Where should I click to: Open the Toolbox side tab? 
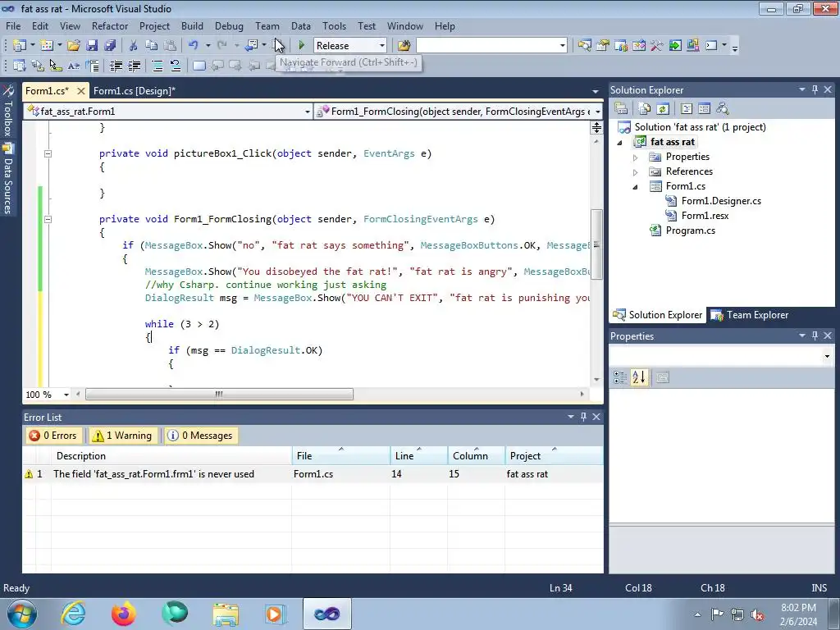coord(7,112)
